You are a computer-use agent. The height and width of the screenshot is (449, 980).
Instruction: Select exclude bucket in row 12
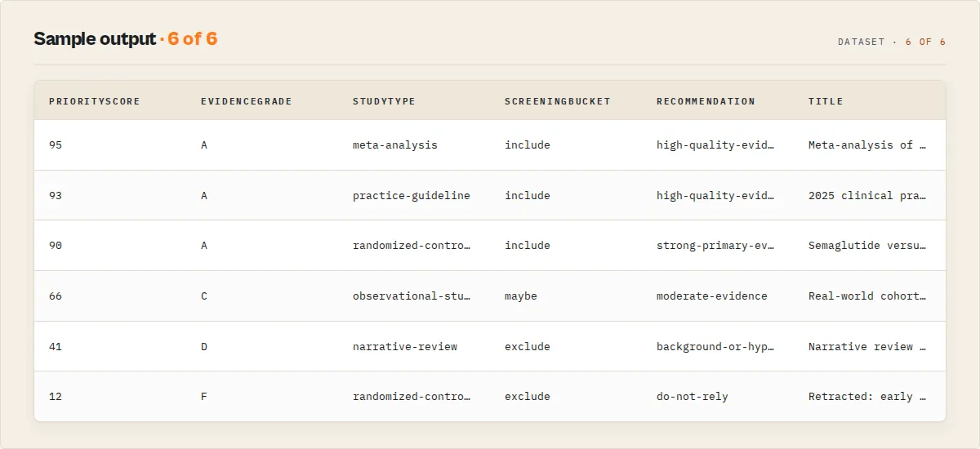(x=528, y=397)
